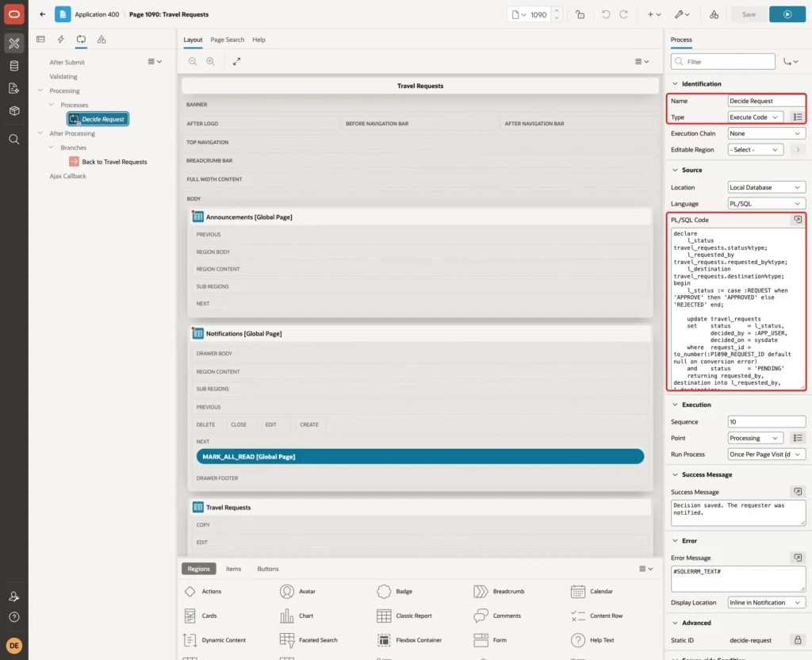Open Gallery cube icon in sidebar

coord(14,111)
